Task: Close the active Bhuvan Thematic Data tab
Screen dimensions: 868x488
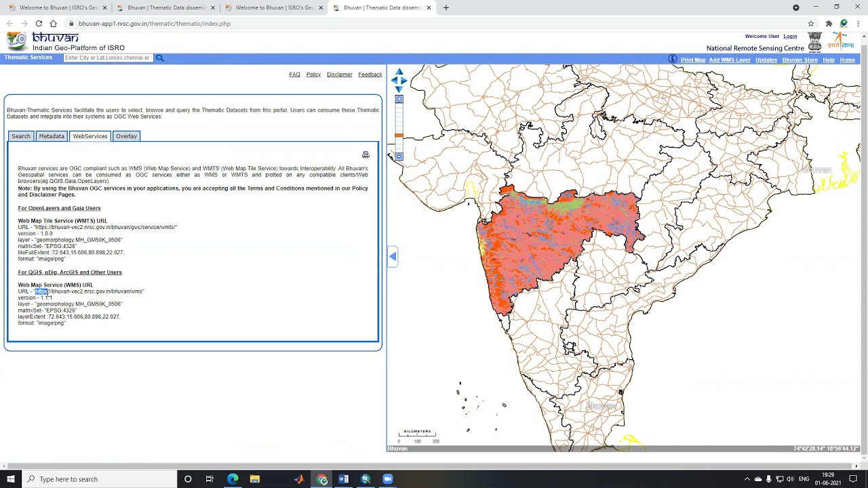Action: coord(429,7)
